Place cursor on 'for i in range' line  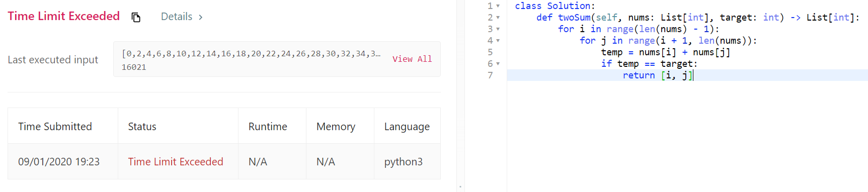point(639,29)
